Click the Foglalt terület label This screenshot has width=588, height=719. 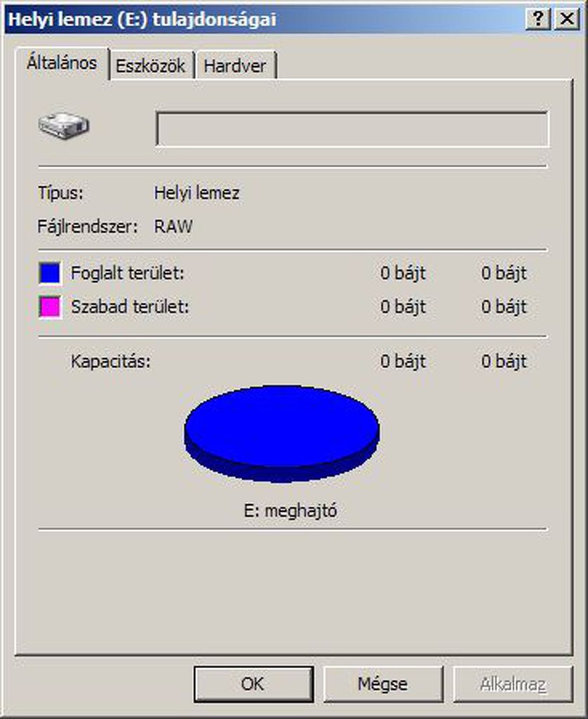tap(128, 273)
